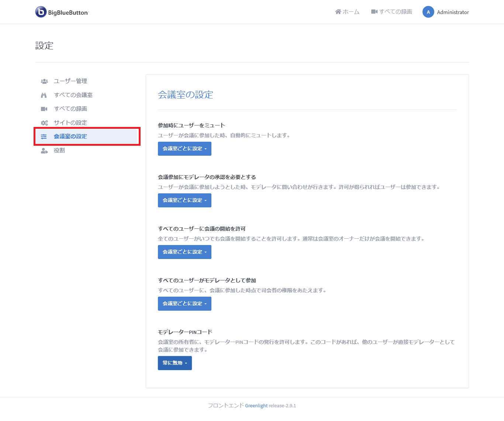Open the 常に無効 dropdown for PIN code

pyautogui.click(x=175, y=363)
